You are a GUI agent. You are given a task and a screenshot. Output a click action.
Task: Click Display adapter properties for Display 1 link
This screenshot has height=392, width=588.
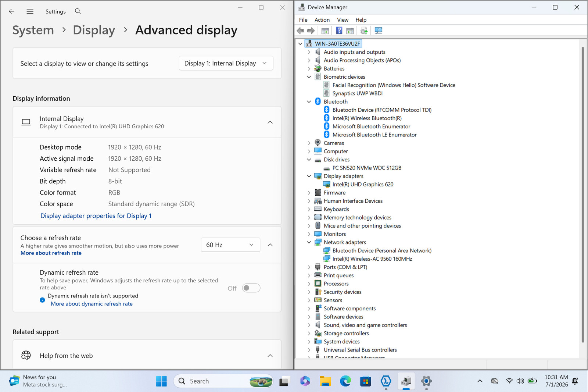(x=96, y=216)
